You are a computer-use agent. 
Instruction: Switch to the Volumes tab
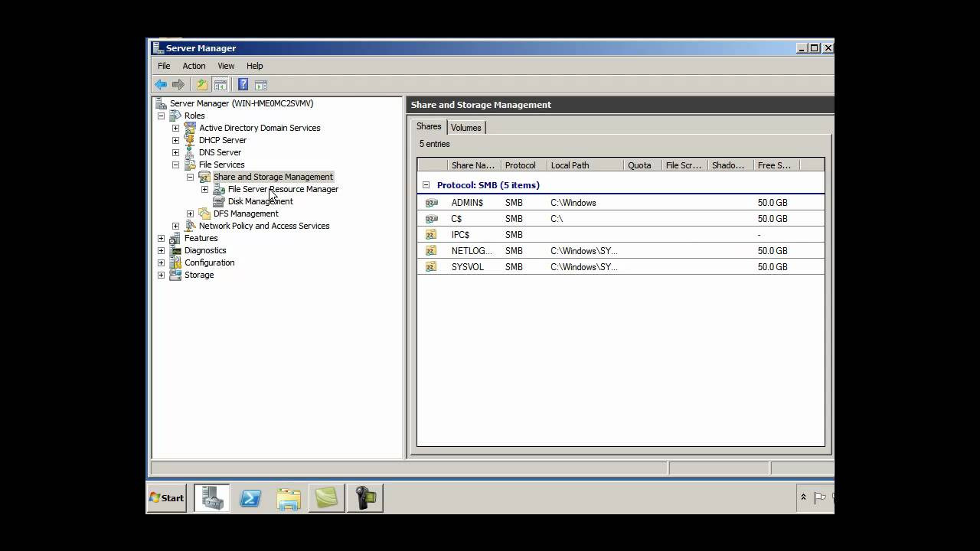pyautogui.click(x=465, y=128)
